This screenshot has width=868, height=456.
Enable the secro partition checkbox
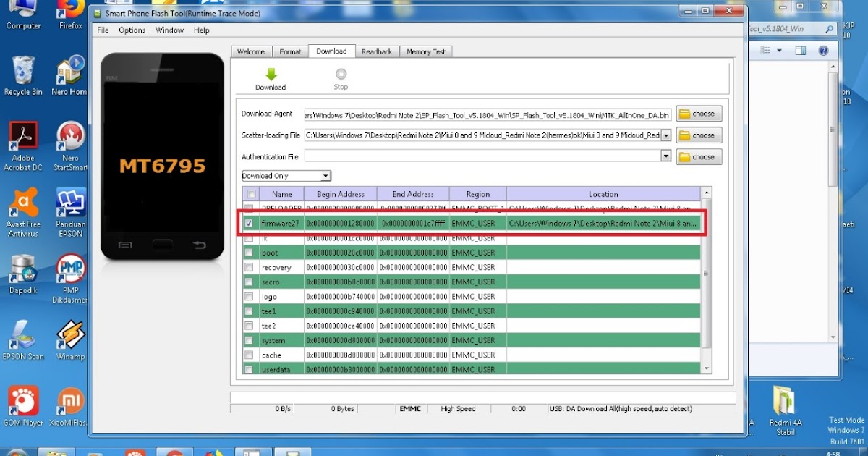tap(249, 282)
